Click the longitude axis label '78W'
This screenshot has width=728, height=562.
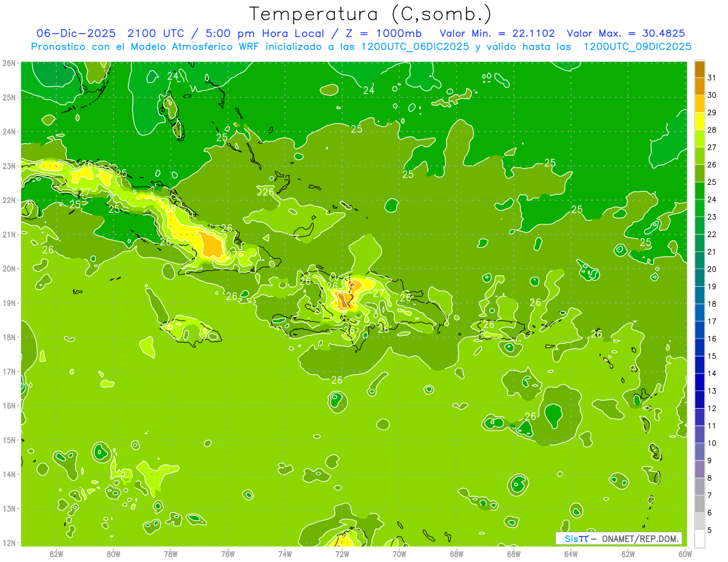(170, 554)
